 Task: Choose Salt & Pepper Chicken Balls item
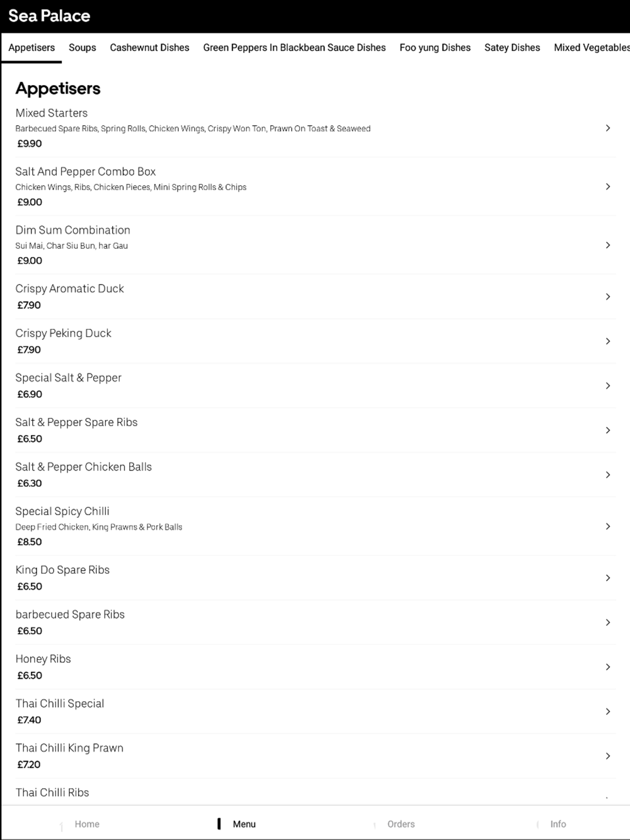coord(315,475)
